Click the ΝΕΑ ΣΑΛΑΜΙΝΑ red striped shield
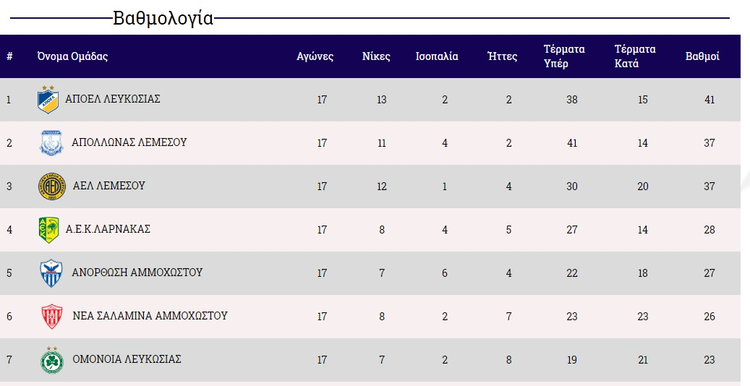Screen dimensions: 750x386 click(x=52, y=316)
